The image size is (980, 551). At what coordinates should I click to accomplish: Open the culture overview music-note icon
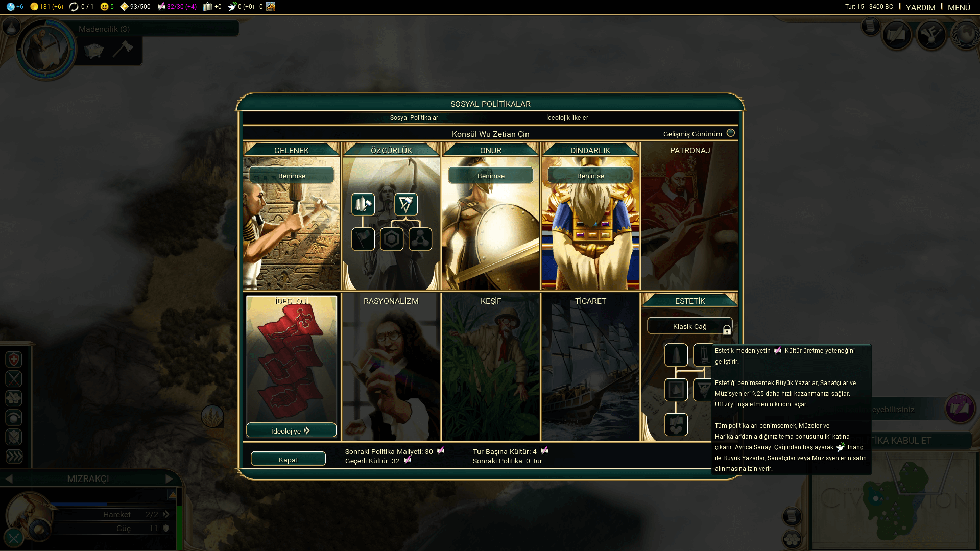(x=931, y=35)
